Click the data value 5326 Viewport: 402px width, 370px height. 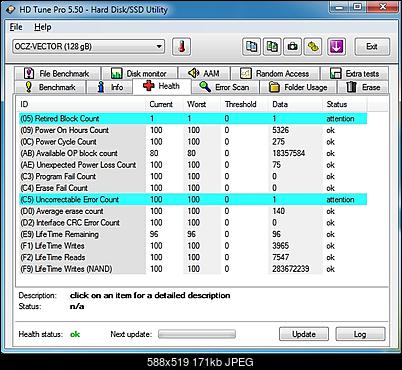coord(280,130)
